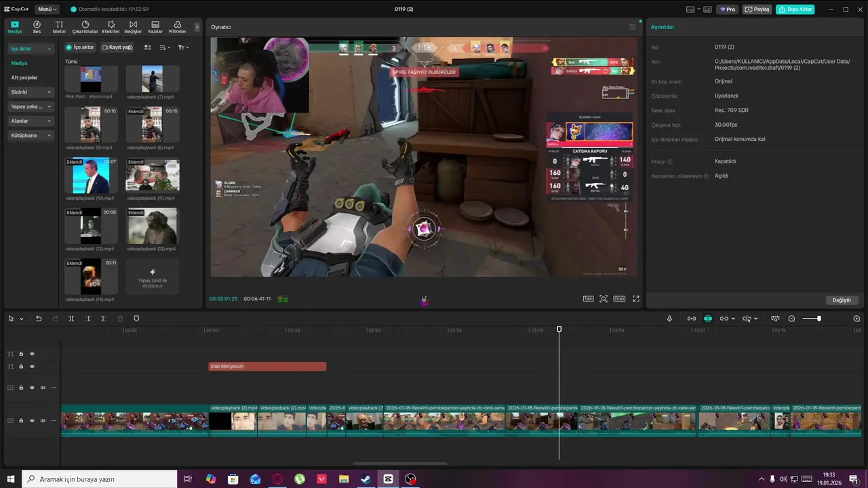Open the Metin text tab

tap(59, 27)
